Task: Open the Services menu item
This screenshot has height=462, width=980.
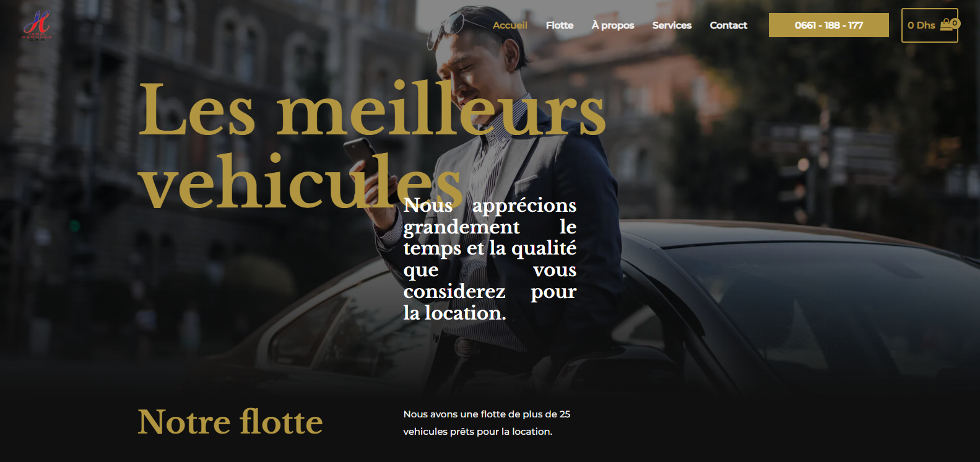Action: (672, 25)
